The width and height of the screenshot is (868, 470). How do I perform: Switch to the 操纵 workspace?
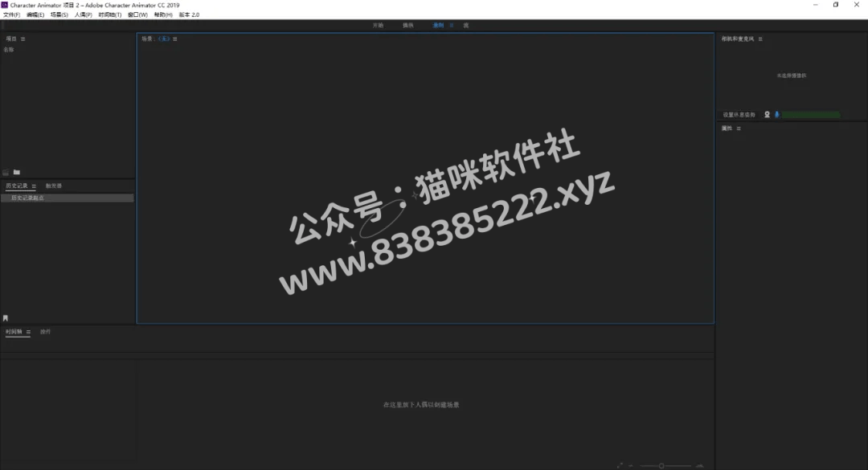pos(408,26)
